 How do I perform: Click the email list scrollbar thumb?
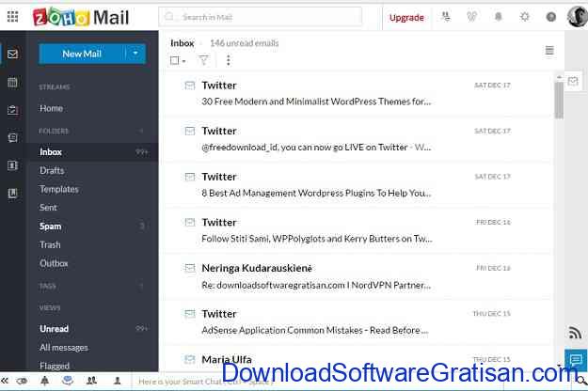coord(559,101)
